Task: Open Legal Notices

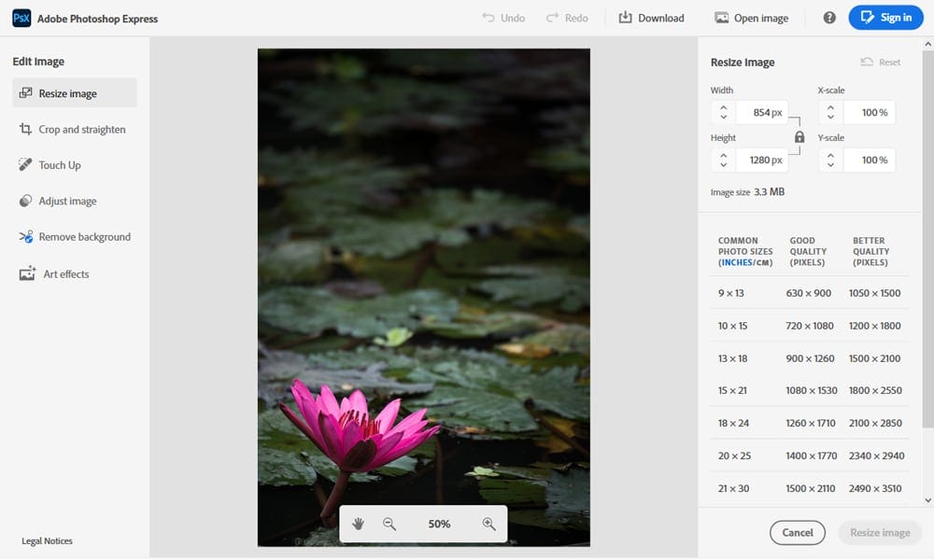Action: point(47,540)
